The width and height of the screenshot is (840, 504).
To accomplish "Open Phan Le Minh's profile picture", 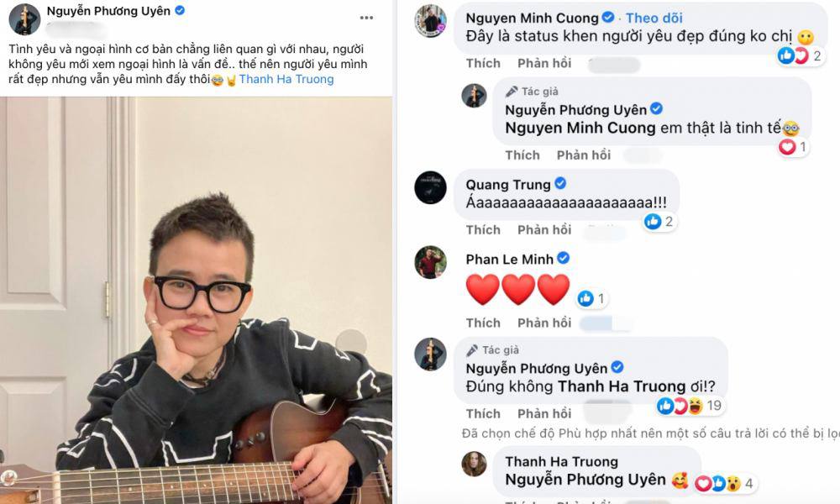I will 431,260.
